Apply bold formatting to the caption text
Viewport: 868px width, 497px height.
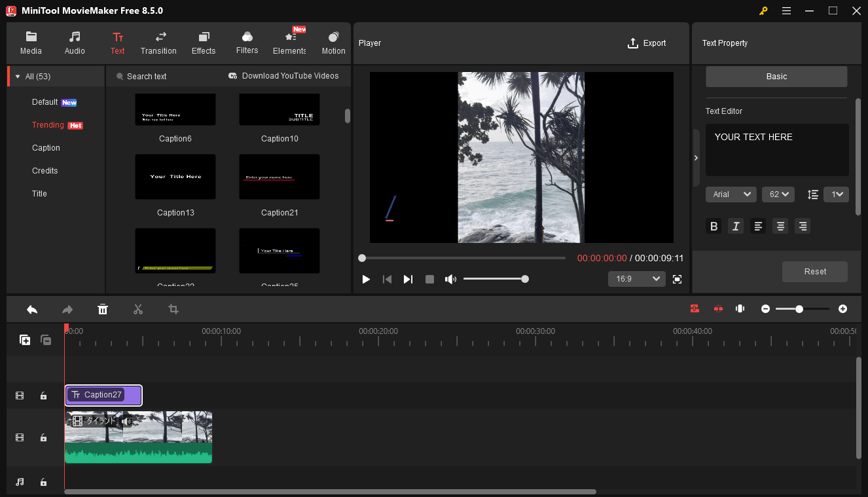714,226
